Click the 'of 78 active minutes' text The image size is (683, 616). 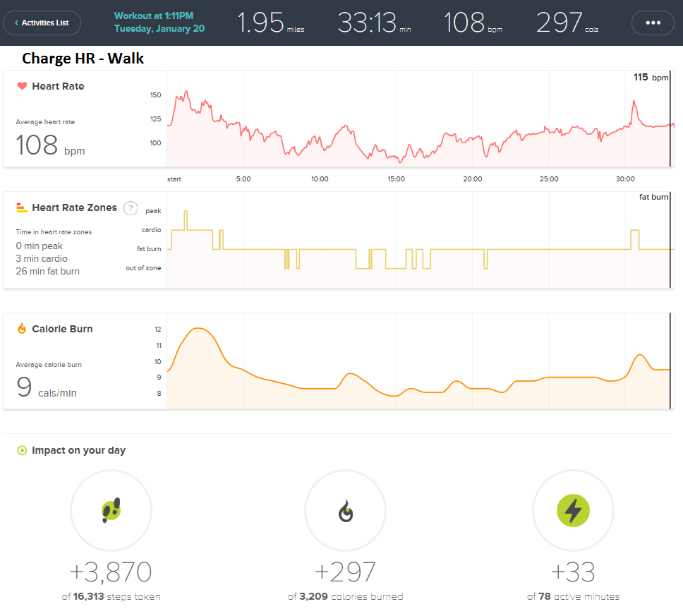click(x=573, y=596)
